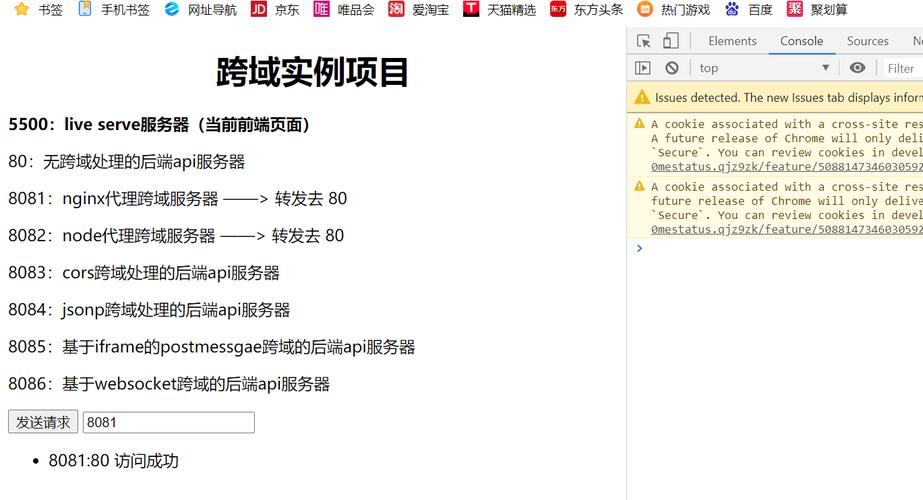This screenshot has height=500, width=923.
Task: Click the second cookie warning triangle icon
Action: coord(639,186)
